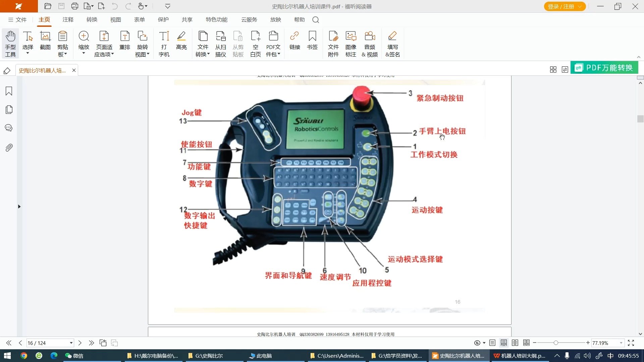Insert a Blank page (空白页)

(x=256, y=44)
